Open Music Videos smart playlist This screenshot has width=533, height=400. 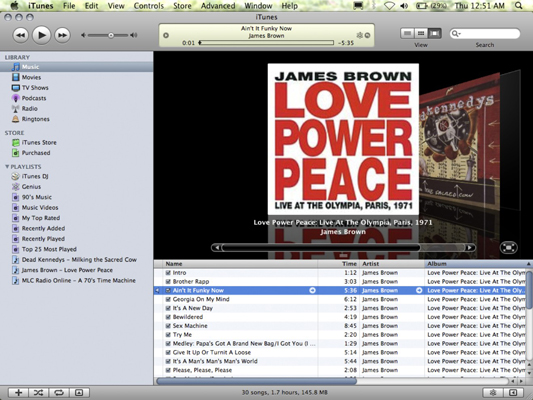pyautogui.click(x=40, y=208)
